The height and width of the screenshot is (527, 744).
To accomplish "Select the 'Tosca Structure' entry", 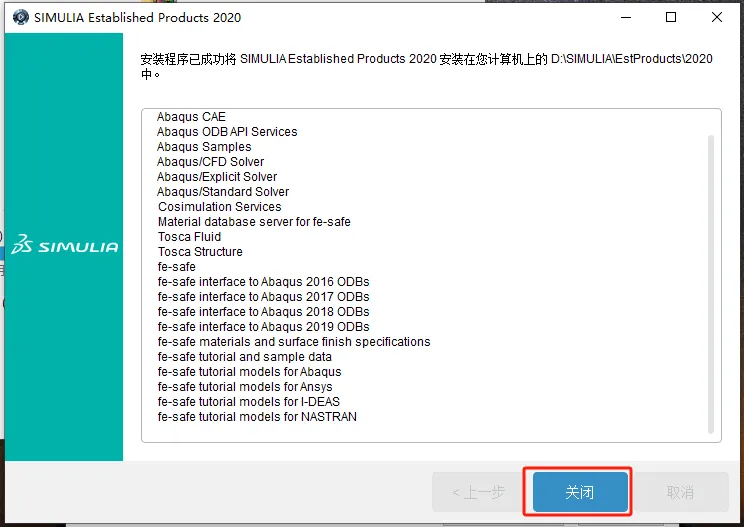I will pos(200,251).
